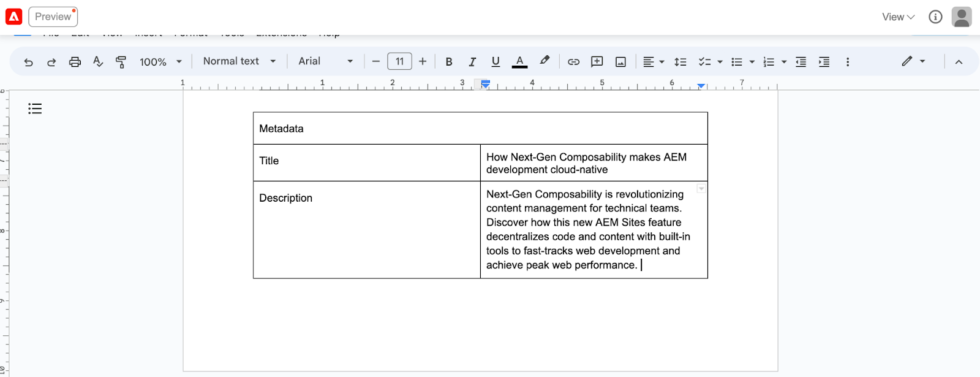
Task: Toggle bold formatting
Action: [x=449, y=62]
